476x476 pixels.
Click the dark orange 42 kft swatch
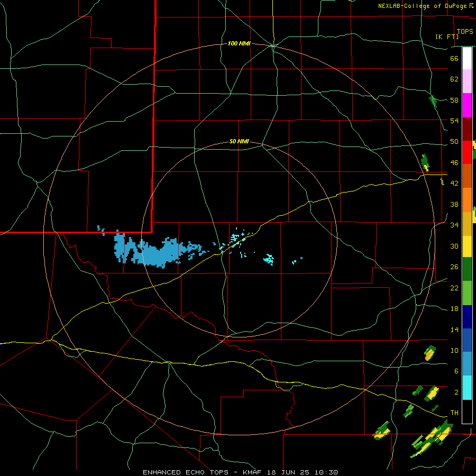click(x=467, y=176)
